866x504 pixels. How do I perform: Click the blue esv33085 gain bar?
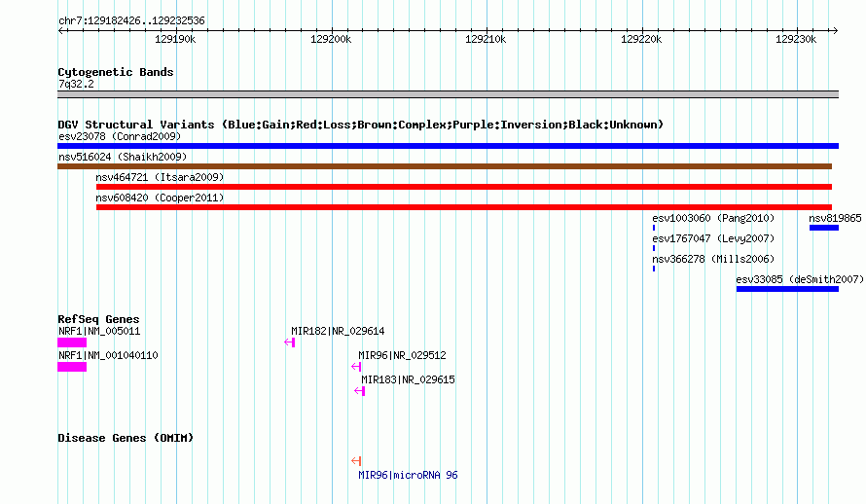787,289
